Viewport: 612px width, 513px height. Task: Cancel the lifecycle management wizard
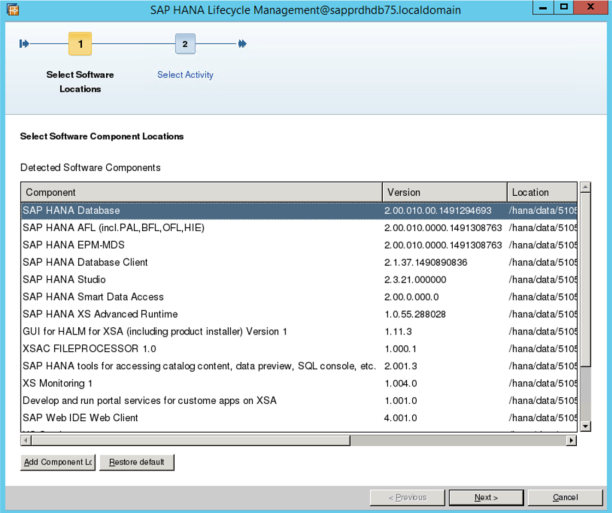[x=565, y=497]
